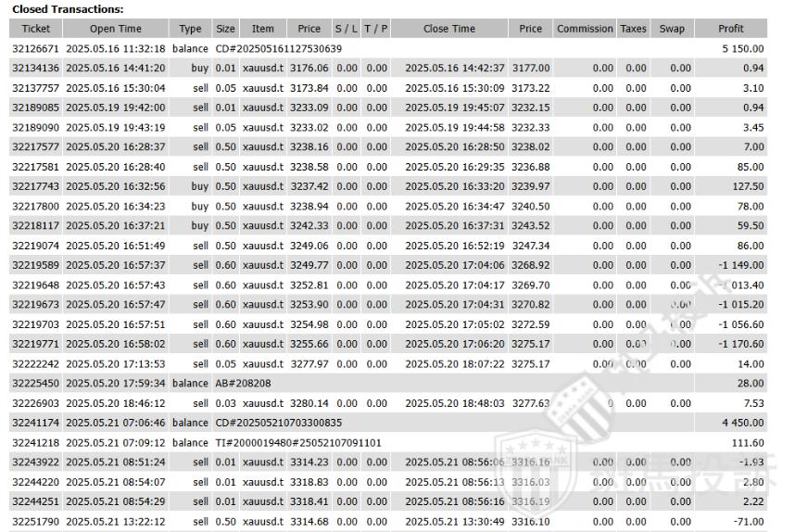Select the Type column header

(190, 29)
